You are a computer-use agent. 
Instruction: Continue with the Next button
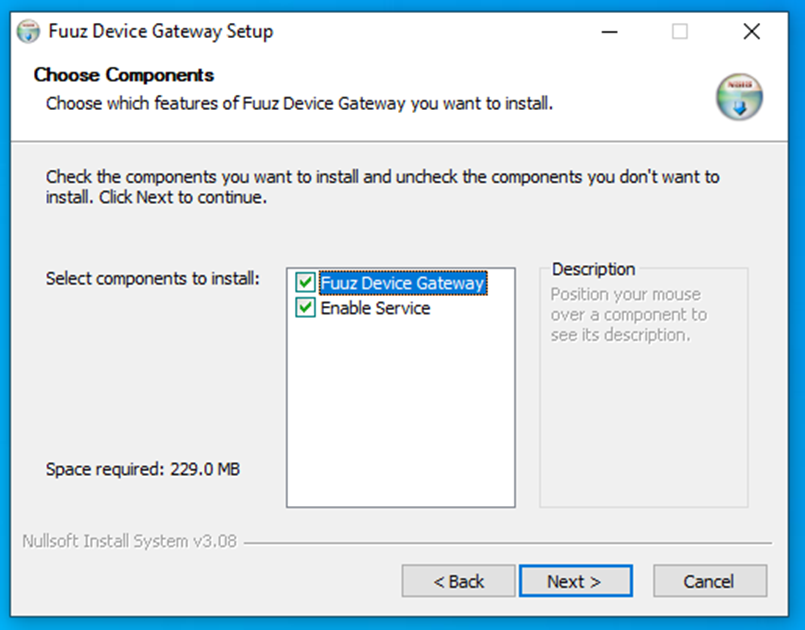pyautogui.click(x=576, y=581)
